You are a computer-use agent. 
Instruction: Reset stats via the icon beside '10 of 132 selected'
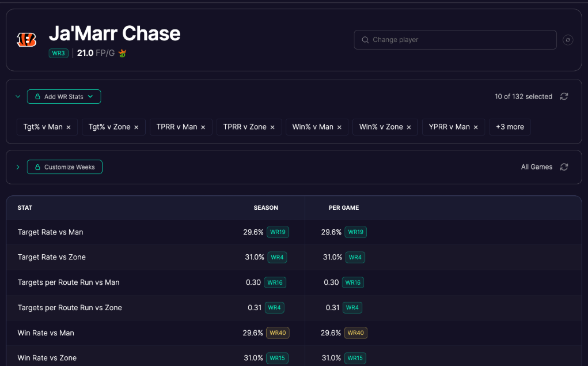pyautogui.click(x=564, y=96)
